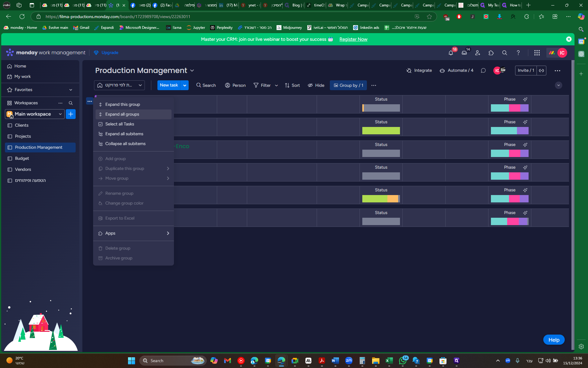
Task: Open Word from the taskbar
Action: [335, 361]
